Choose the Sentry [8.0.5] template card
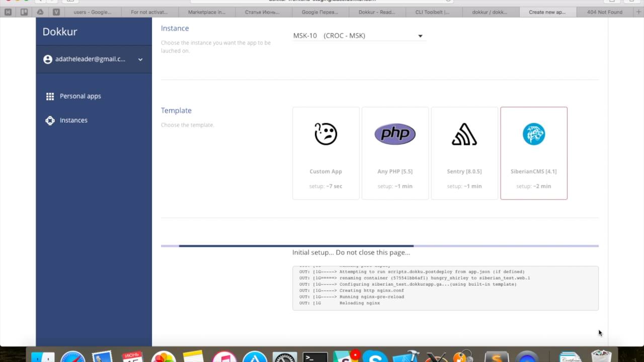The height and width of the screenshot is (362, 644). [x=464, y=153]
